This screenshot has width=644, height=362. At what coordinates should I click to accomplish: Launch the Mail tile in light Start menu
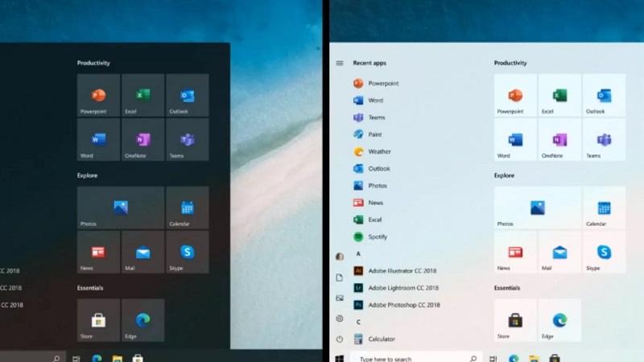(x=559, y=253)
